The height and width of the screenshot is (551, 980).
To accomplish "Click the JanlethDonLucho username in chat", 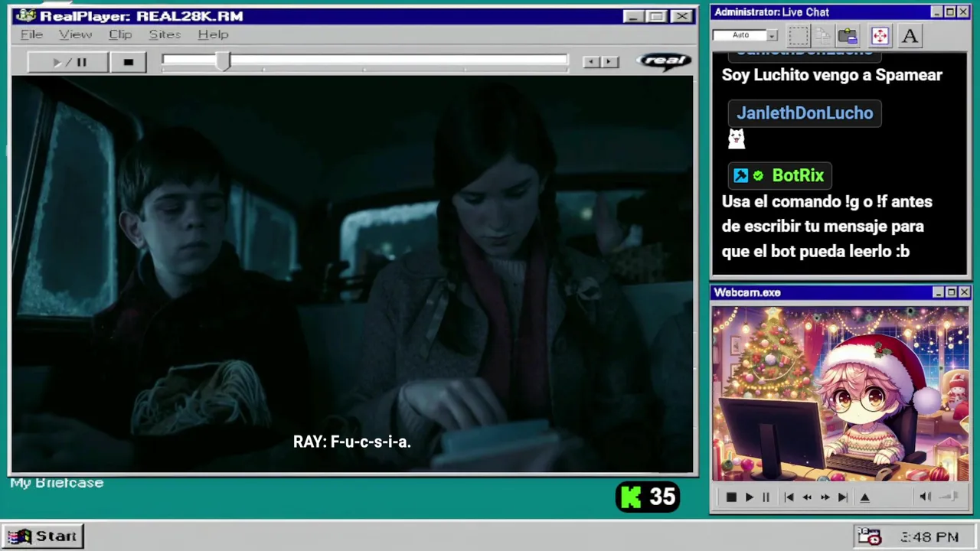I will click(x=805, y=113).
